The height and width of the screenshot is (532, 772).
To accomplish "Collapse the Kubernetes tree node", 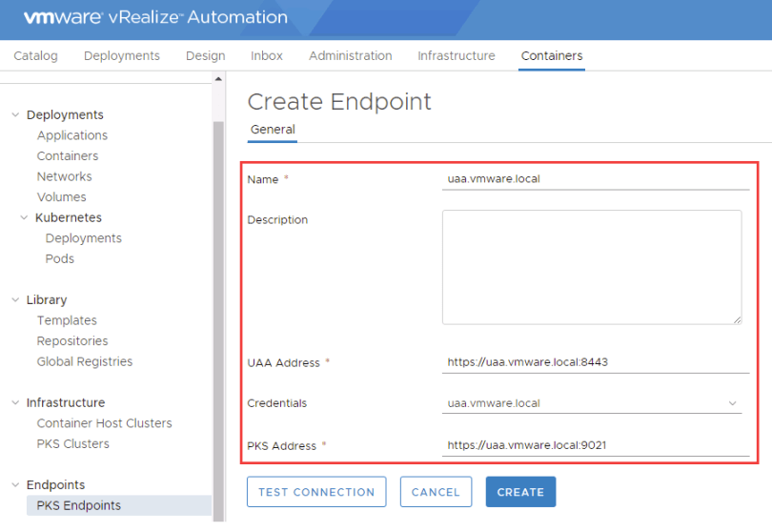I will (25, 218).
